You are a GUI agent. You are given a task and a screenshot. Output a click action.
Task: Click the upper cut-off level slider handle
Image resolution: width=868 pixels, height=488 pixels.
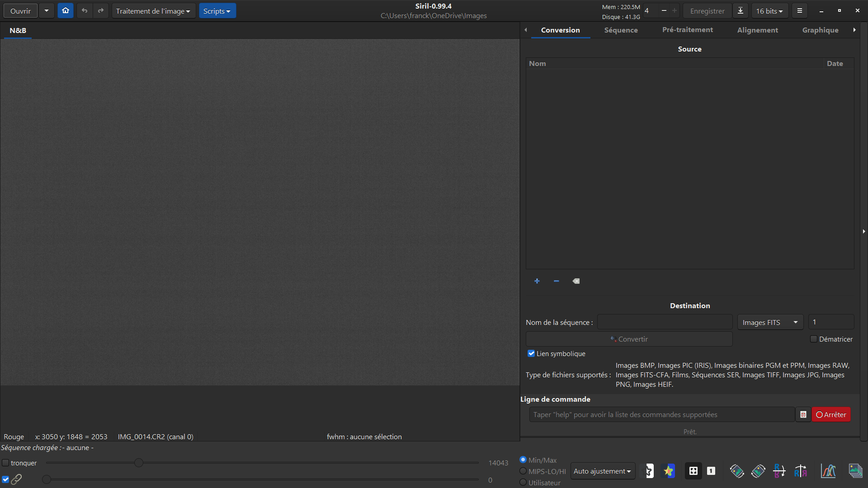139,463
